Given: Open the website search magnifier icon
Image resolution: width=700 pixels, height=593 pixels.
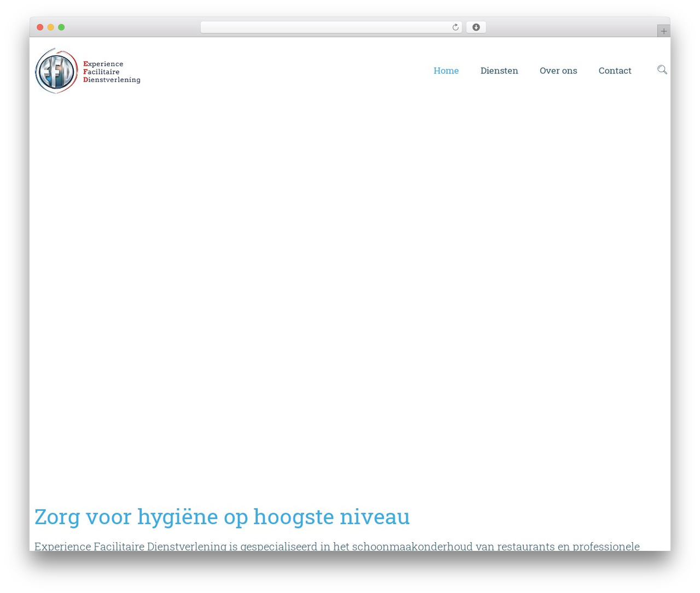Looking at the screenshot, I should coord(662,69).
